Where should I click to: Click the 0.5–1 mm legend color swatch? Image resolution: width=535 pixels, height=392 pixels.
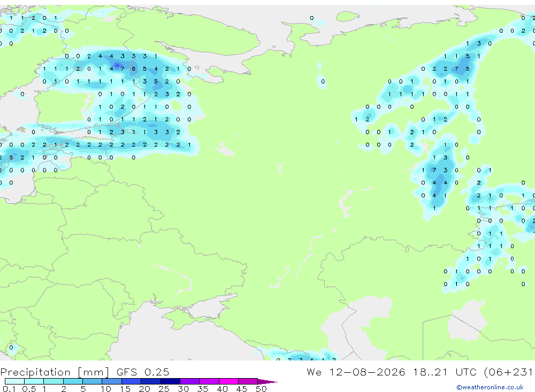point(34,381)
